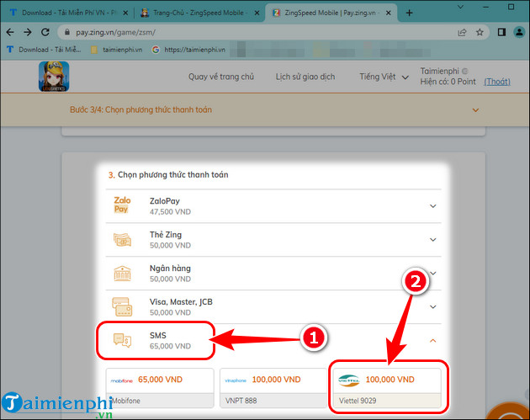This screenshot has height=420, width=530.
Task: Open the Tiếng Việt language dropdown
Action: click(384, 77)
